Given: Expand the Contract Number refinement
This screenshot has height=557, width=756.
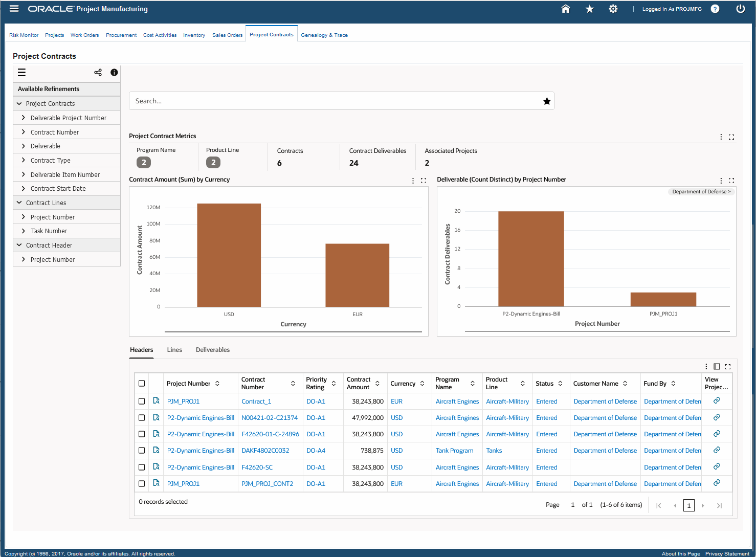Looking at the screenshot, I should 24,132.
